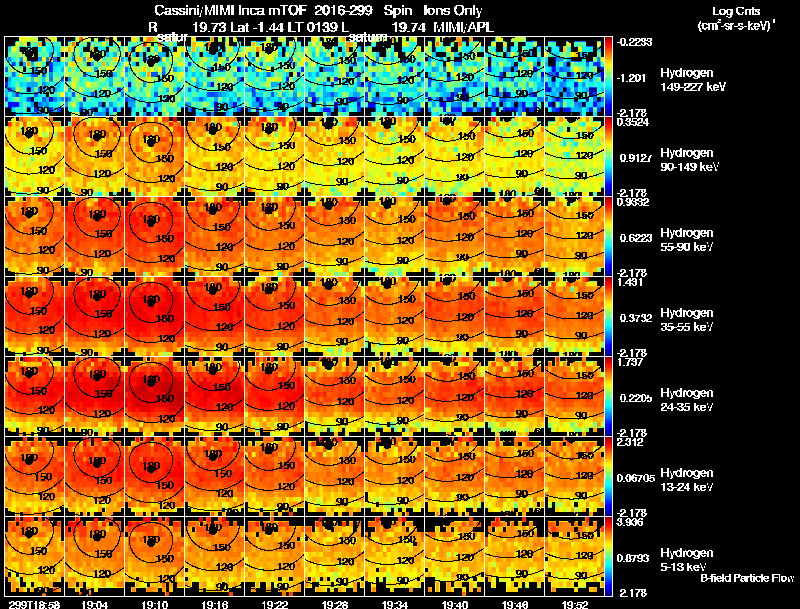Click the Hydrogen 55-90 keV row label

(686, 240)
